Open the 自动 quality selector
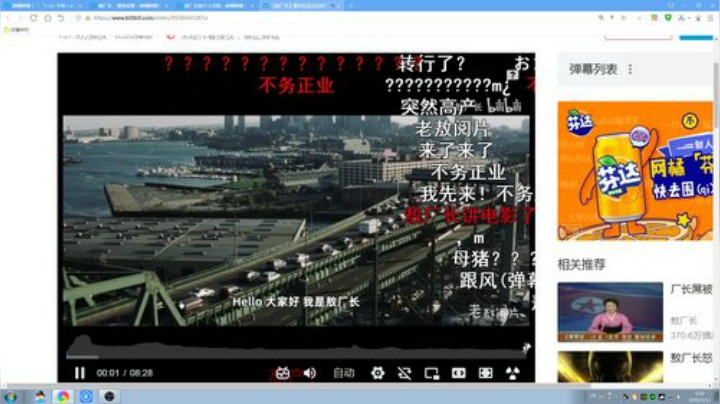720x404 pixels. click(x=343, y=373)
